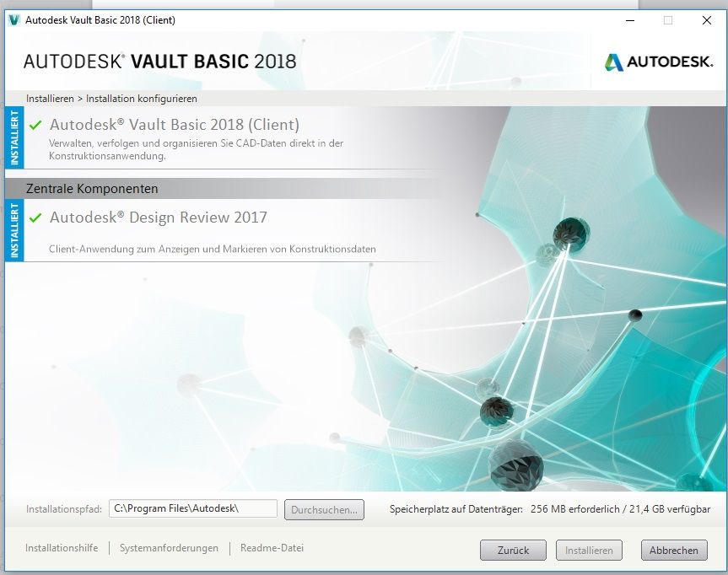Click the AUTODESK VAULT BASIC 2018 banner title
This screenshot has height=575, width=728.
click(x=159, y=62)
